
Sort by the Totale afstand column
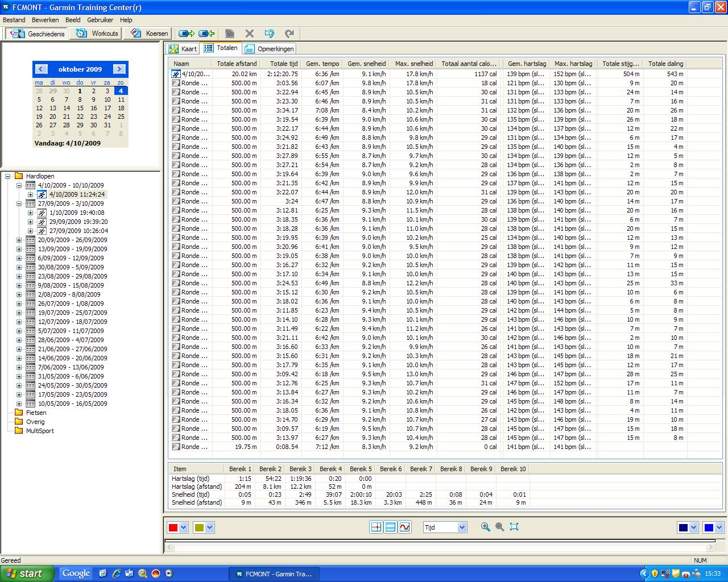click(x=237, y=64)
